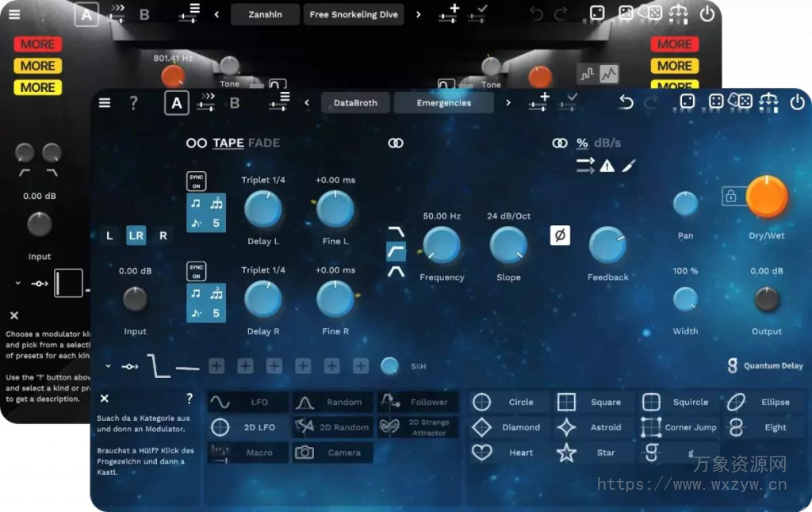Screen dimensions: 812x512
Task: Select the Camera modulator
Action: (x=332, y=452)
